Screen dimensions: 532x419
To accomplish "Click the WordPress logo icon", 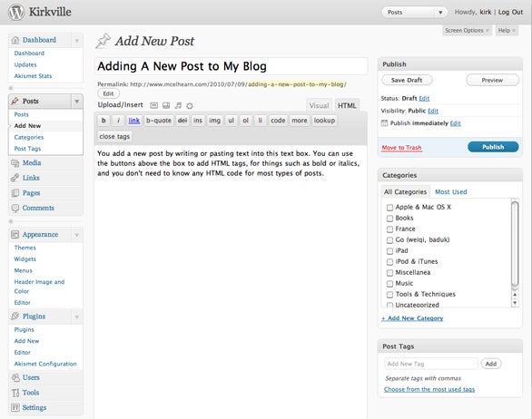I will (16, 12).
